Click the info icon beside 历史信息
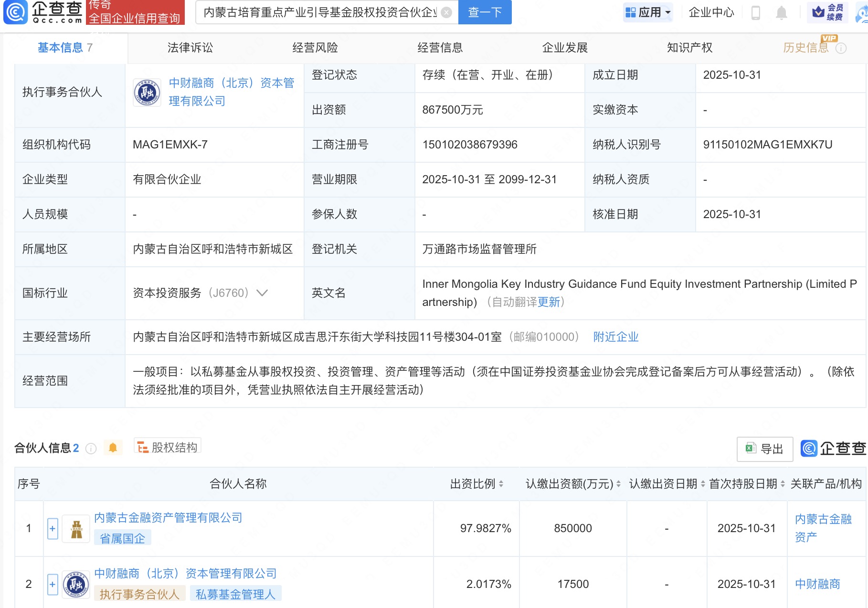868x608 pixels. click(841, 48)
